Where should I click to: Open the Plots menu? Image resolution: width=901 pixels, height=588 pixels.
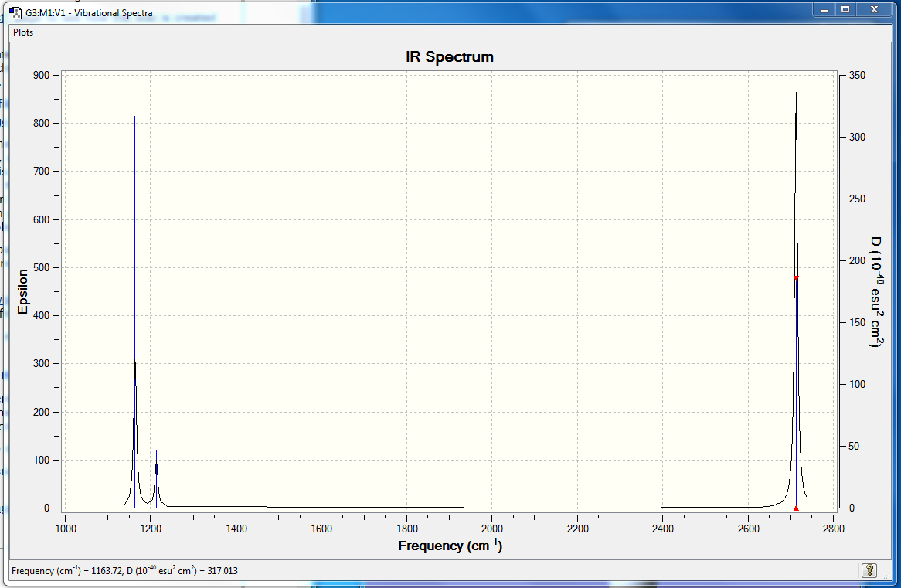pos(23,32)
